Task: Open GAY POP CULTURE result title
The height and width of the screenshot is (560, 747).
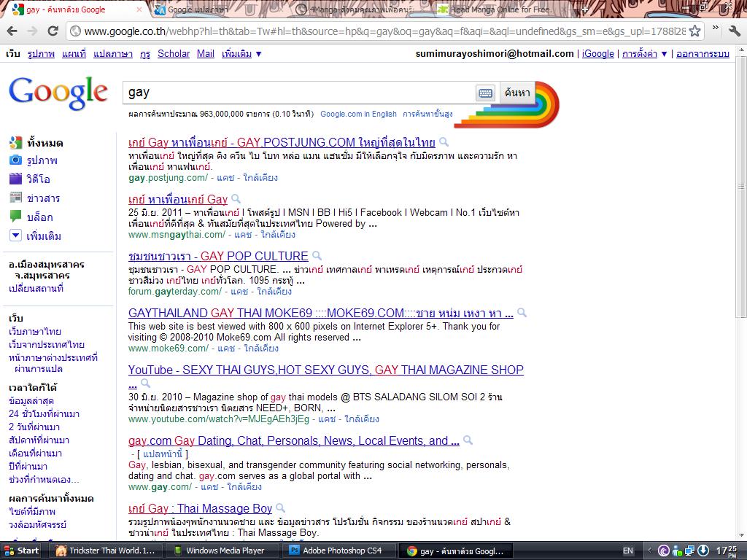Action: click(218, 256)
